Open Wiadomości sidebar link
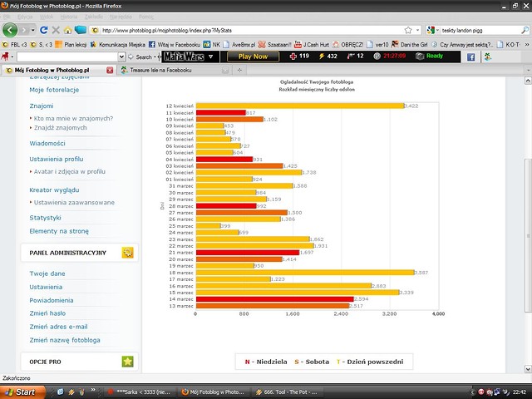Screen dimensions: 532x399 pyautogui.click(x=47, y=143)
